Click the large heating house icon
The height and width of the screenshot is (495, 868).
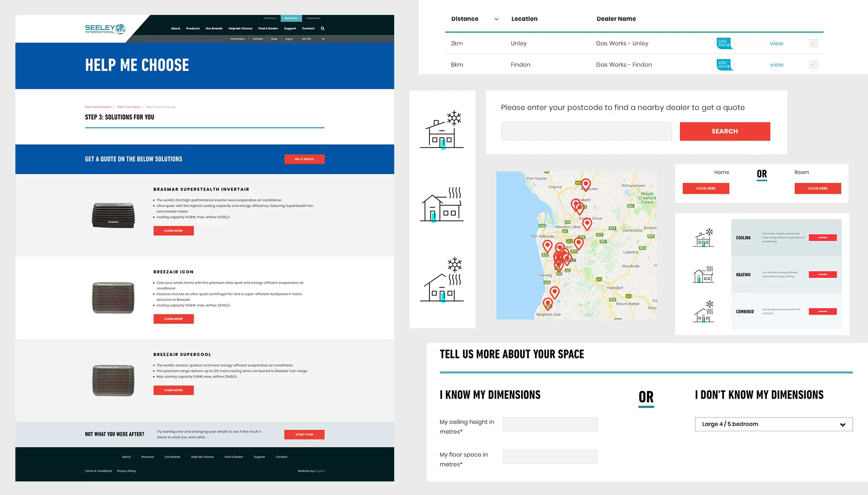442,204
